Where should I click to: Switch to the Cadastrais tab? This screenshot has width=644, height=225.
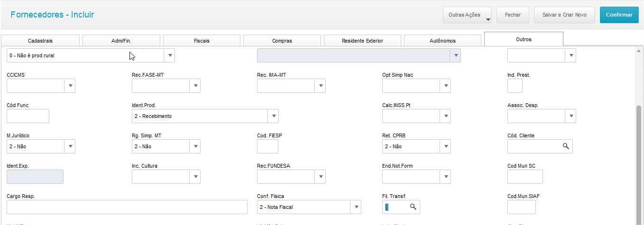tap(40, 41)
